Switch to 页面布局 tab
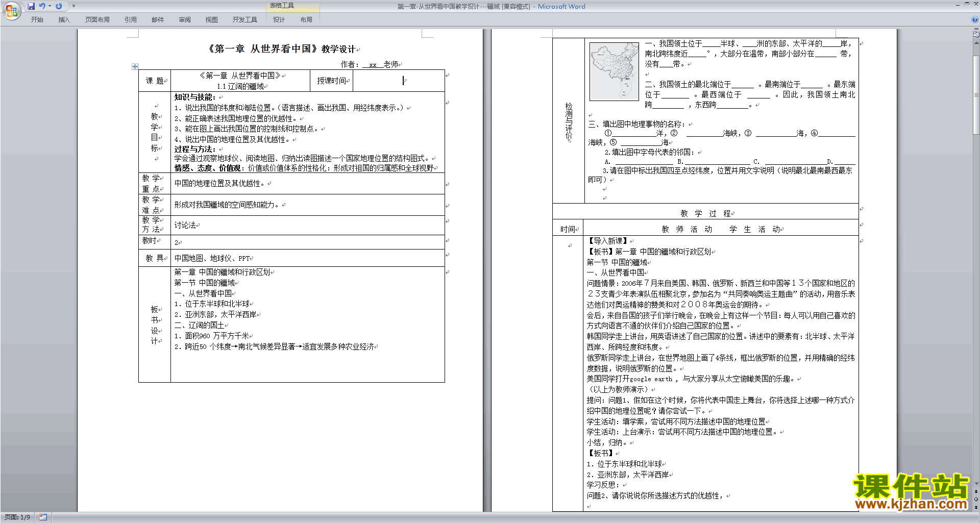 coord(97,20)
